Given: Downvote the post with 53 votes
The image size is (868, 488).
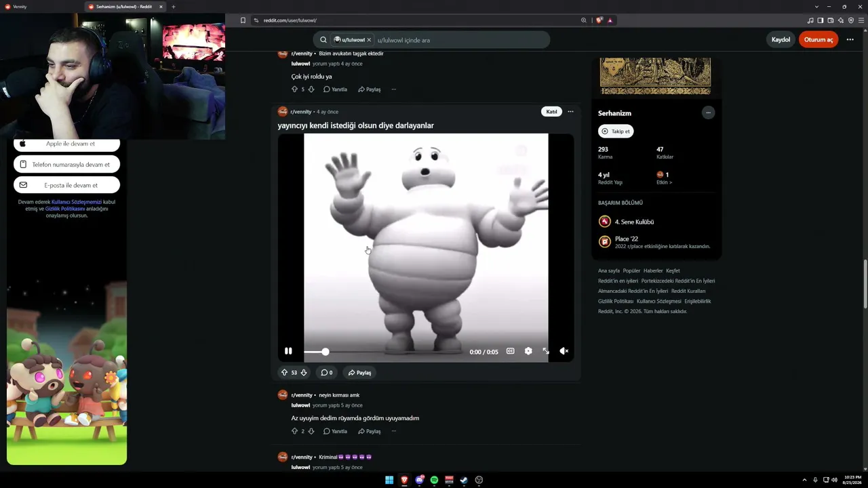Looking at the screenshot, I should pos(304,373).
